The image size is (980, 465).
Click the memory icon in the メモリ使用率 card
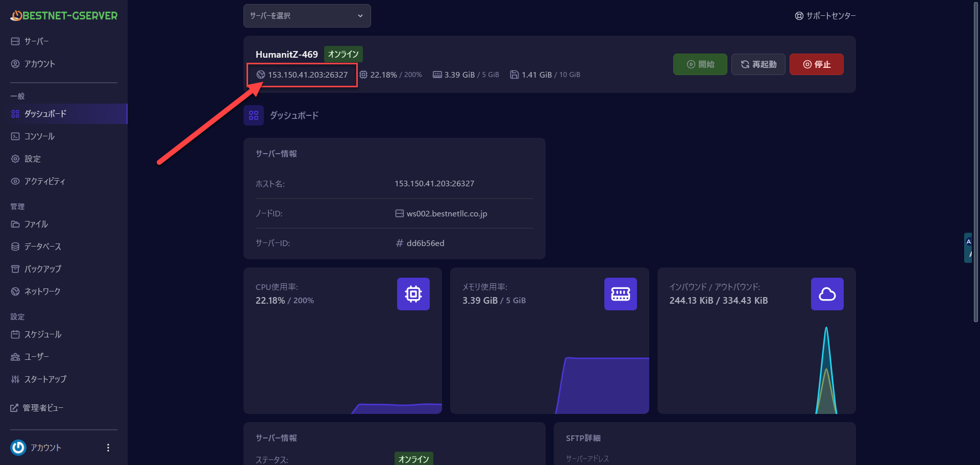(x=621, y=294)
